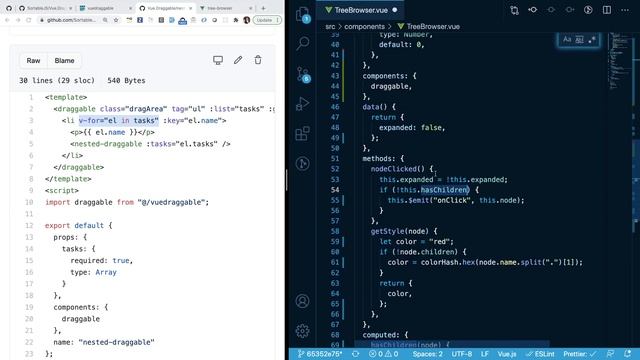This screenshot has height=360, width=640.
Task: Click the minimap in the VS Code editor
Action: pyautogui.click(x=620, y=61)
